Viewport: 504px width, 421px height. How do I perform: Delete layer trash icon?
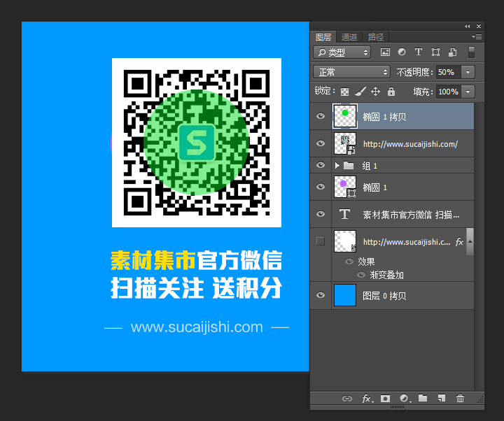460,399
